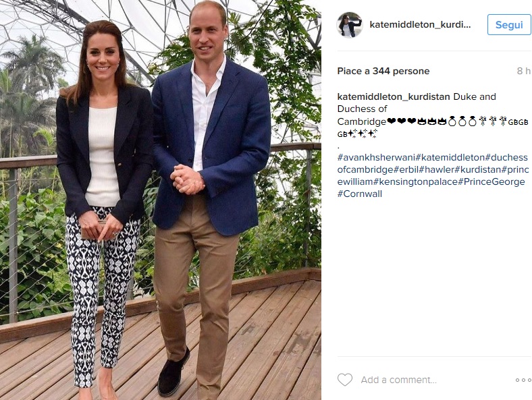The height and width of the screenshot is (400, 532).
Task: Open the #kensingtonpalace hashtag
Action: tap(416, 181)
